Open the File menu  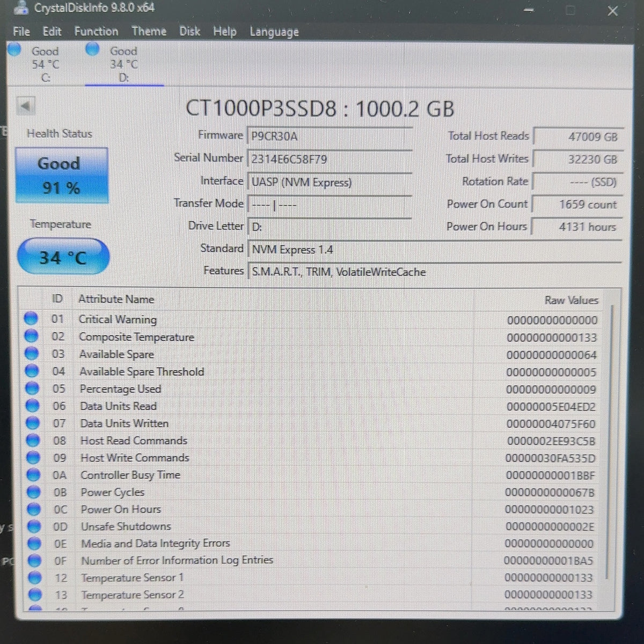(x=21, y=32)
